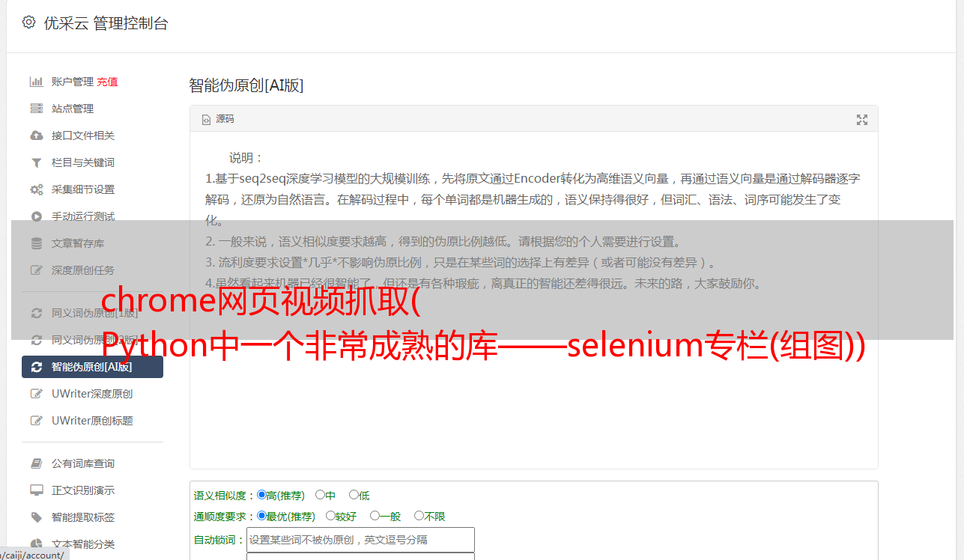The height and width of the screenshot is (560, 964).
Task: Expand editor with fullscreen arrows icon
Action: click(x=862, y=120)
